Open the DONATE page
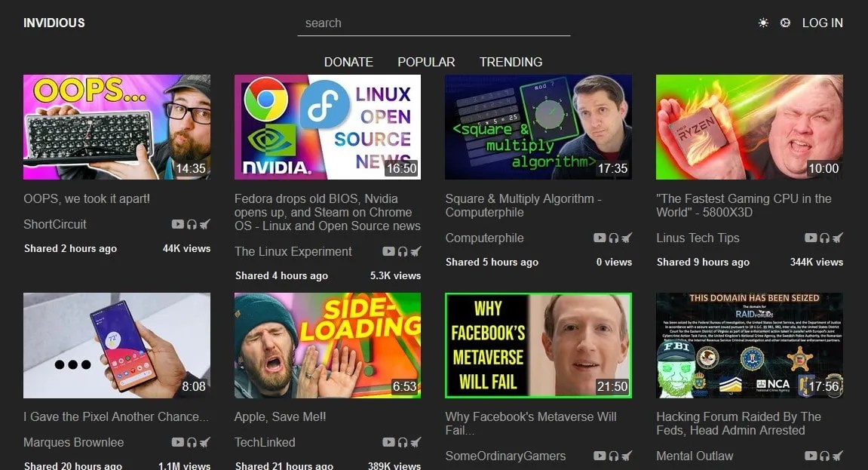The image size is (868, 470). click(348, 62)
